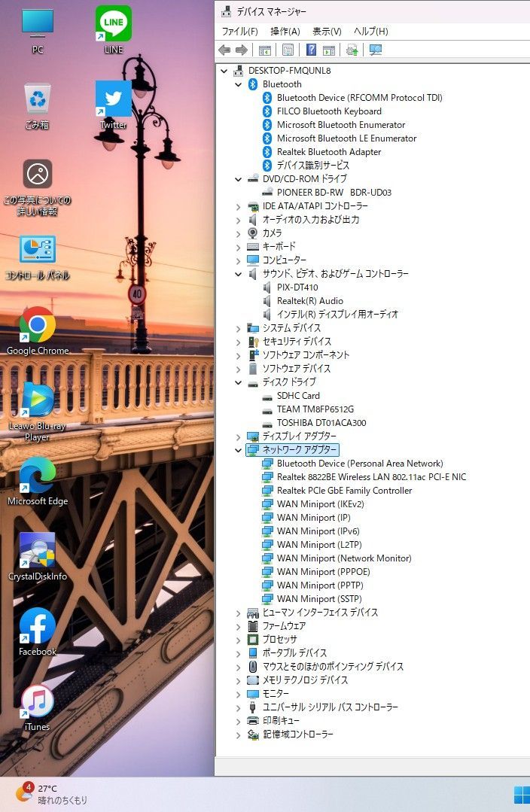This screenshot has width=530, height=812.
Task: Select the SDHC Card disk
Action: pyautogui.click(x=298, y=396)
